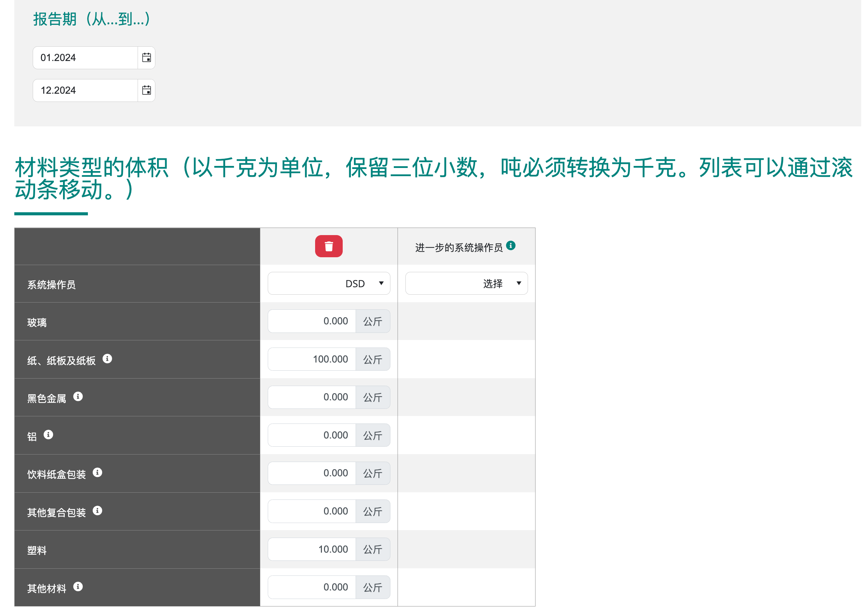
Task: Click the end date field 12.2024
Action: [x=85, y=90]
